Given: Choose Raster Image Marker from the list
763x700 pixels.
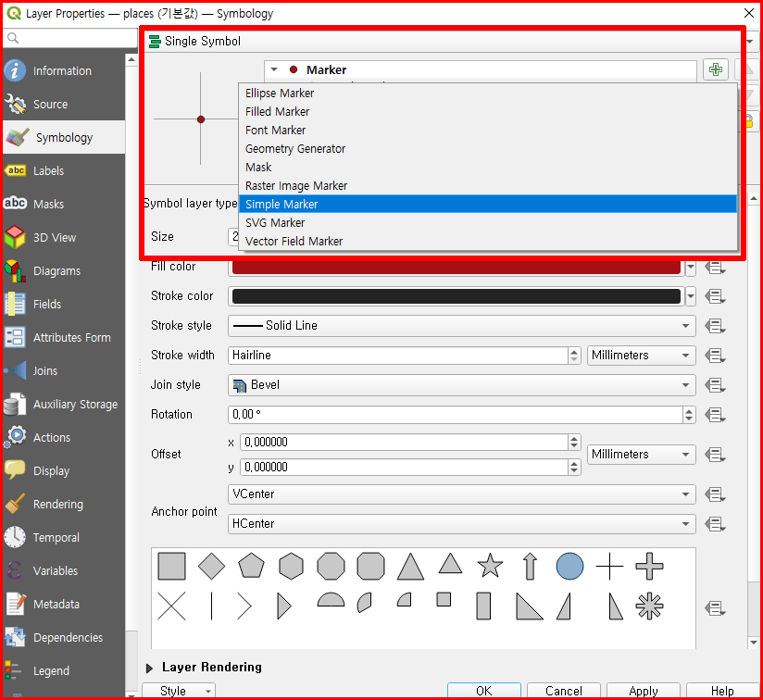Looking at the screenshot, I should [488, 185].
